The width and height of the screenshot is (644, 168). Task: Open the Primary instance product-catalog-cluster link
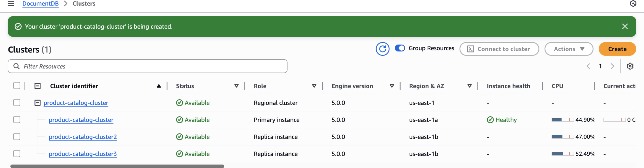click(x=81, y=120)
